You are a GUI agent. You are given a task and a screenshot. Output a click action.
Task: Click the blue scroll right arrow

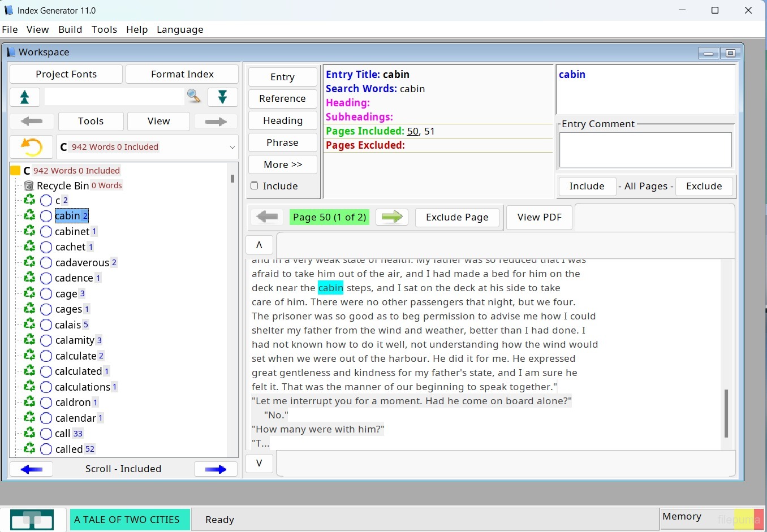[x=216, y=469]
